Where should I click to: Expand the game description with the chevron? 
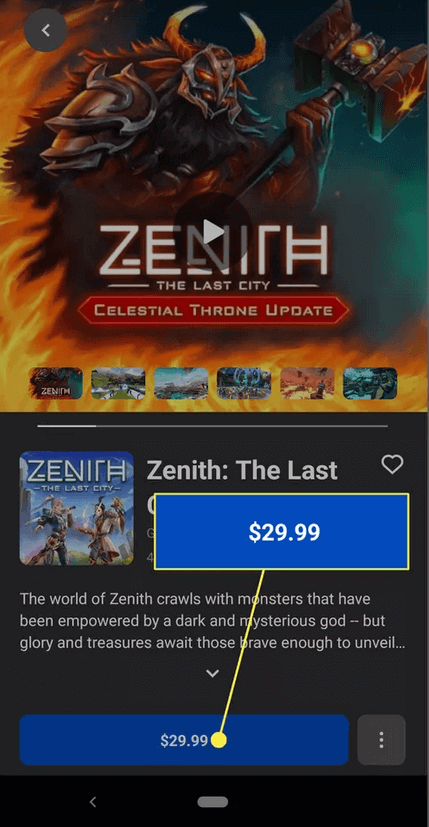(212, 674)
